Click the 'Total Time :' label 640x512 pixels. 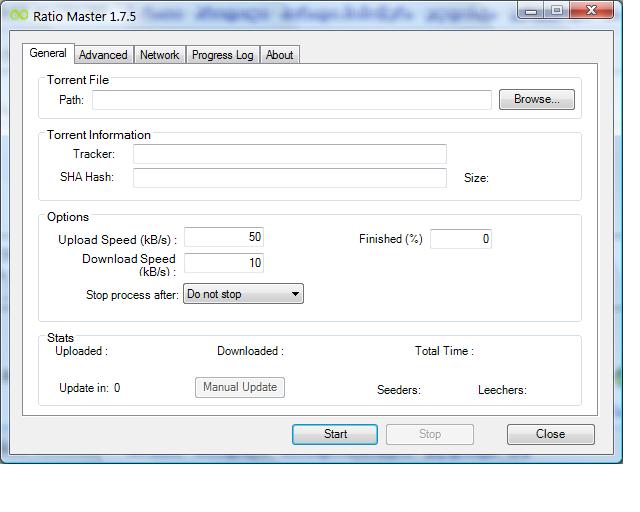(444, 351)
